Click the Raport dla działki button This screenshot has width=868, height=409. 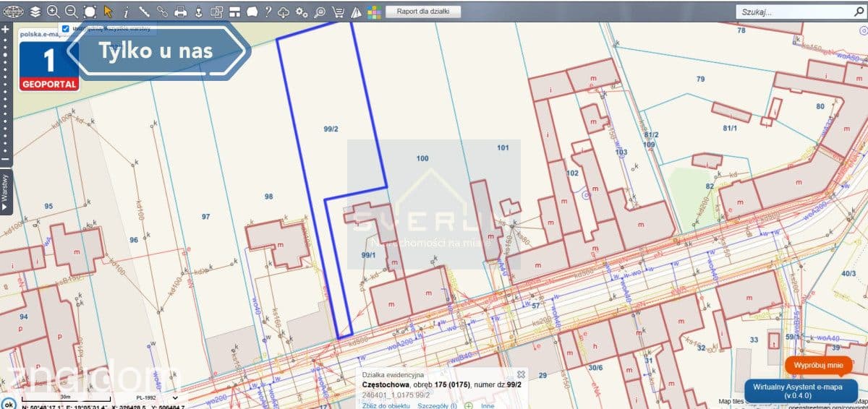click(x=423, y=11)
